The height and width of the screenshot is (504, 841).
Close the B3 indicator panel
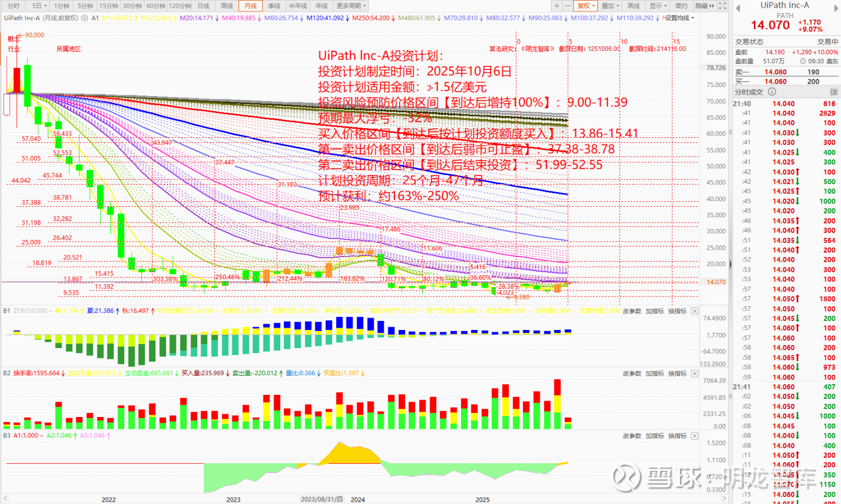[x=695, y=436]
